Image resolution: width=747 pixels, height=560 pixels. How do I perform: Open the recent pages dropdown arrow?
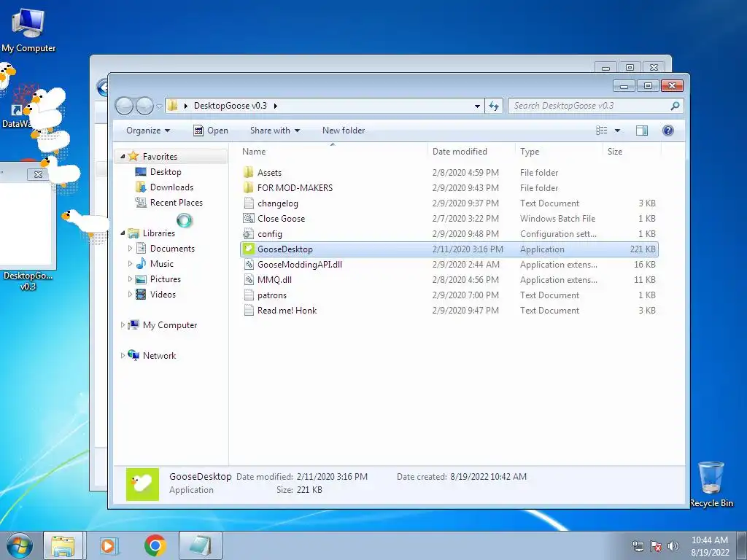tap(160, 106)
